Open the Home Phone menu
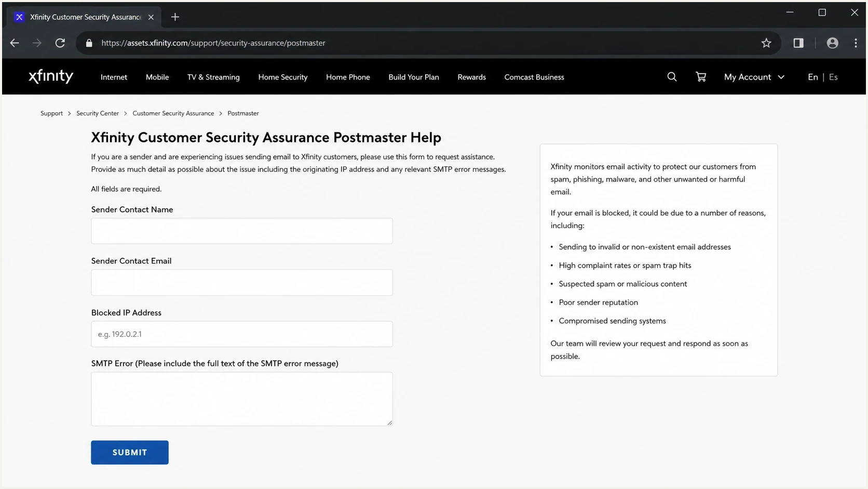 tap(348, 77)
